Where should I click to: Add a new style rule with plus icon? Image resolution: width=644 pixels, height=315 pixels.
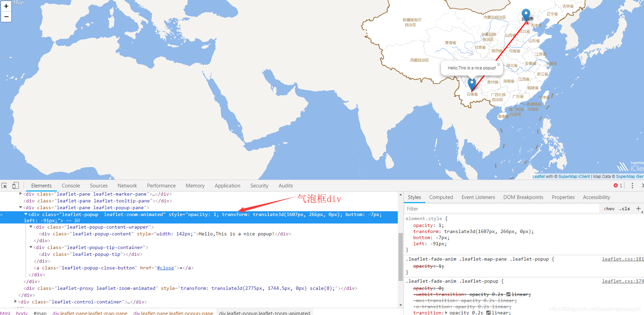pyautogui.click(x=638, y=209)
